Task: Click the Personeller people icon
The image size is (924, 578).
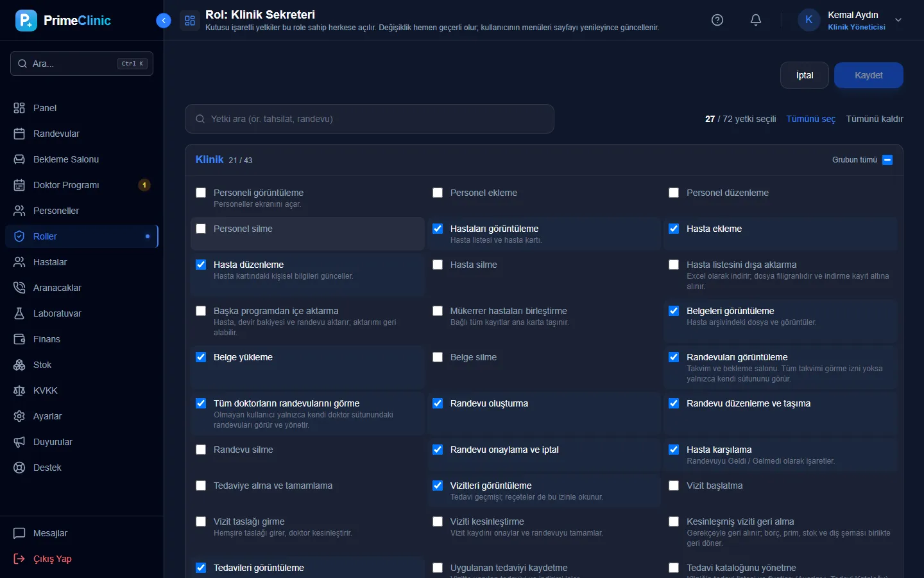Action: point(19,211)
